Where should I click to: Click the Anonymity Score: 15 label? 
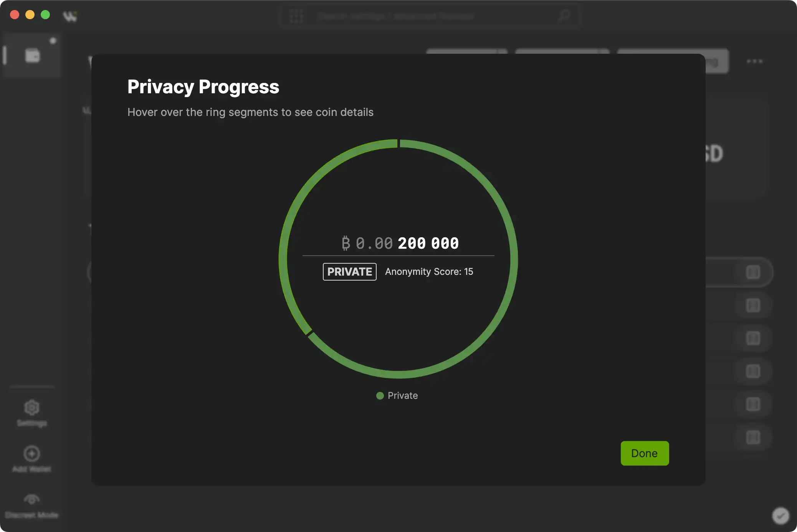[x=429, y=271]
